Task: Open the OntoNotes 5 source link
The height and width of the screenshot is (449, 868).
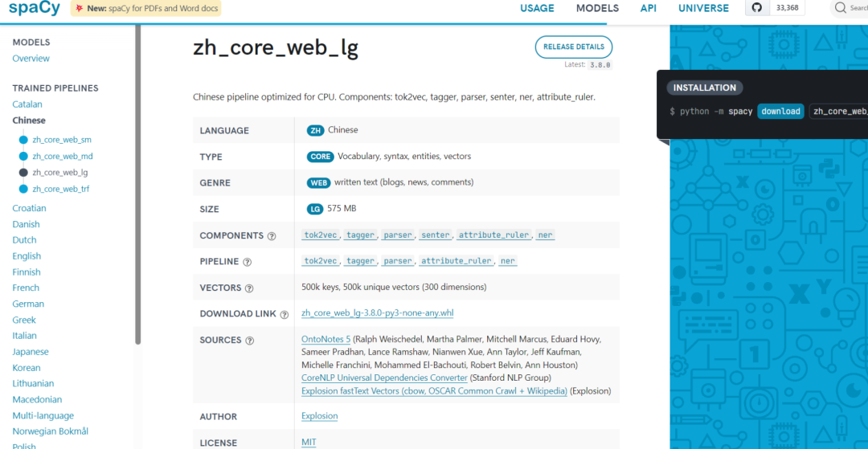Action: pos(326,339)
